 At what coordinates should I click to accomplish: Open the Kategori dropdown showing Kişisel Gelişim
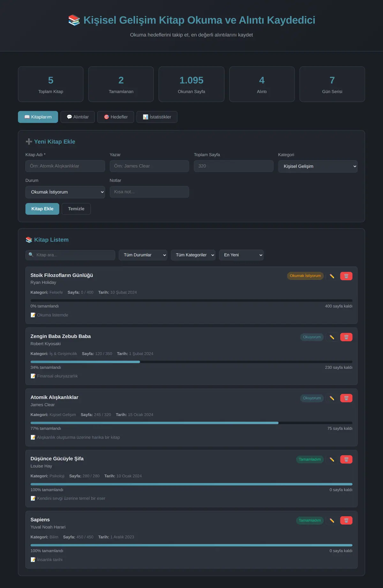click(318, 166)
